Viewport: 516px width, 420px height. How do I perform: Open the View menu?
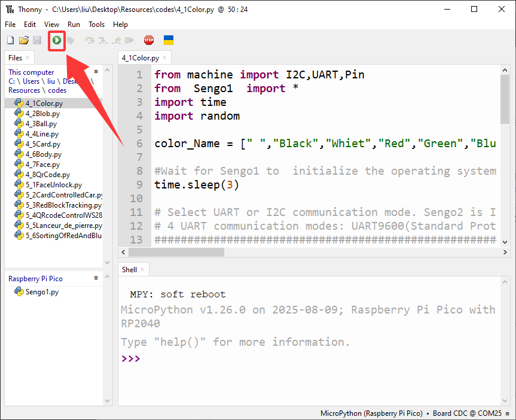click(x=51, y=25)
